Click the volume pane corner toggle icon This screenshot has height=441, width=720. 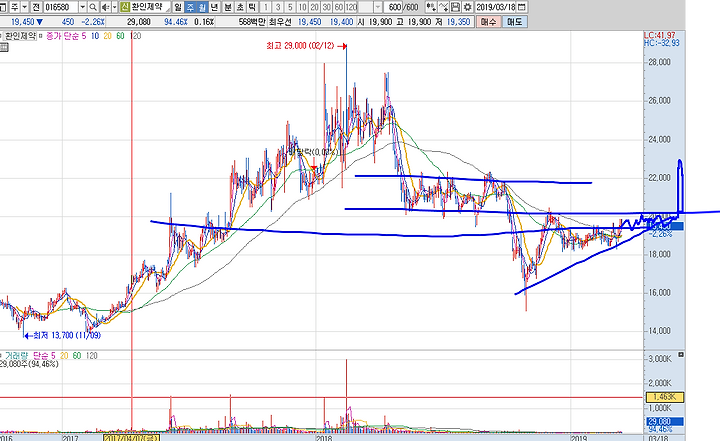681,355
